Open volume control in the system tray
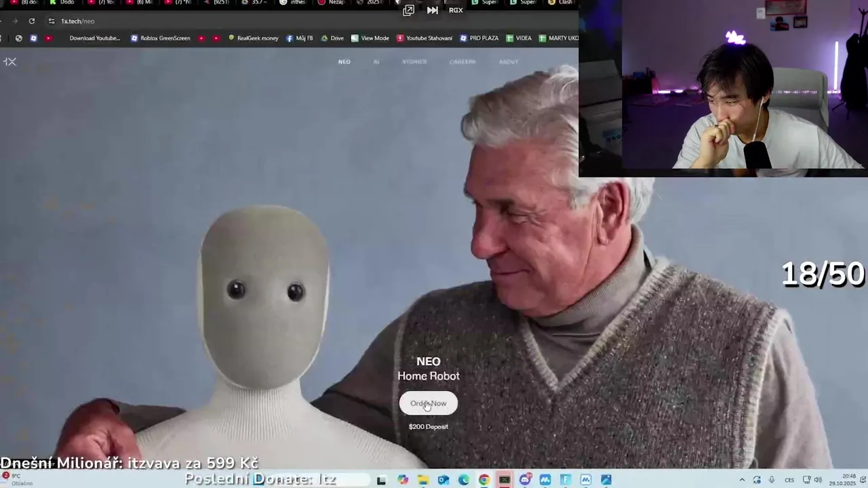The image size is (868, 488). (818, 480)
